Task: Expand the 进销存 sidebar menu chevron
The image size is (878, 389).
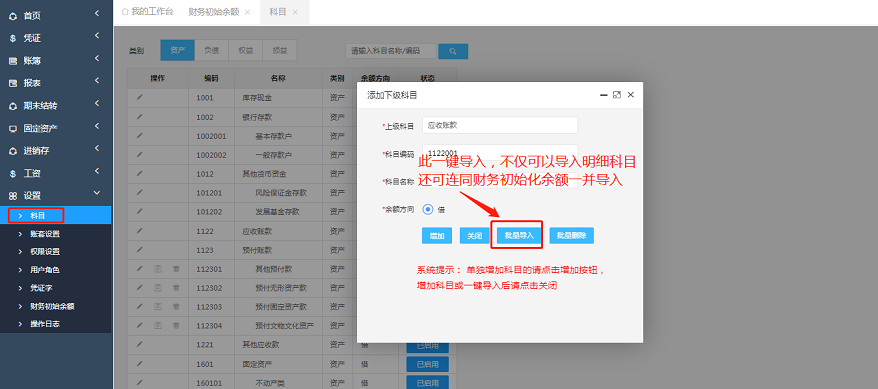Action: click(x=97, y=148)
